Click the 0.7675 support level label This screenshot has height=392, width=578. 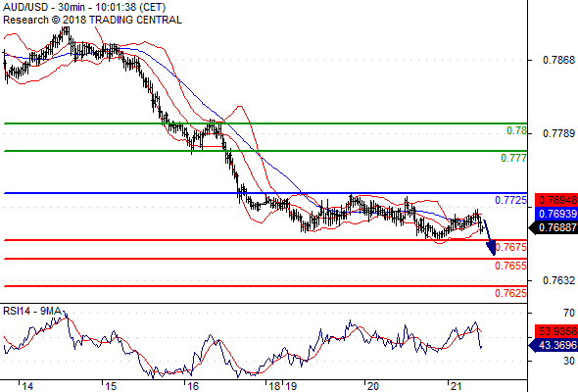(x=511, y=247)
